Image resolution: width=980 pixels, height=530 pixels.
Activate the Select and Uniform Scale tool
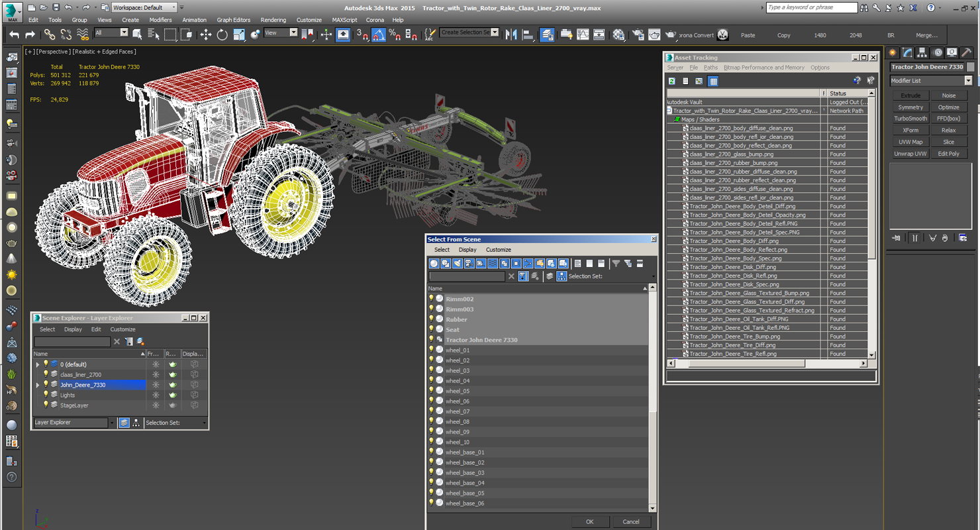click(239, 34)
